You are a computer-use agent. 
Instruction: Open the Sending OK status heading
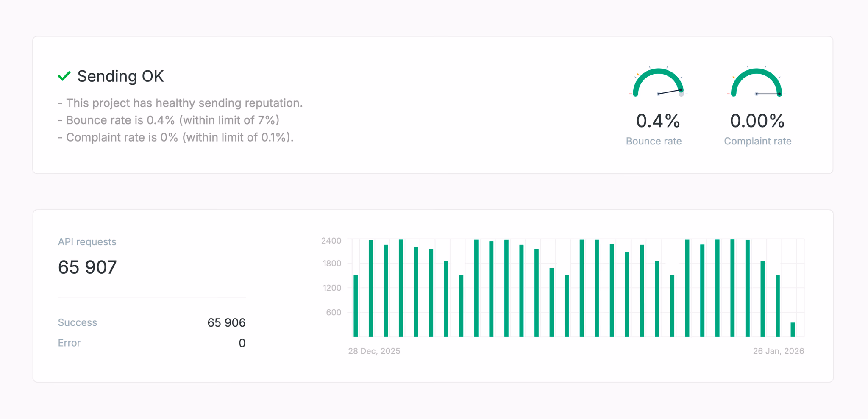coord(120,76)
